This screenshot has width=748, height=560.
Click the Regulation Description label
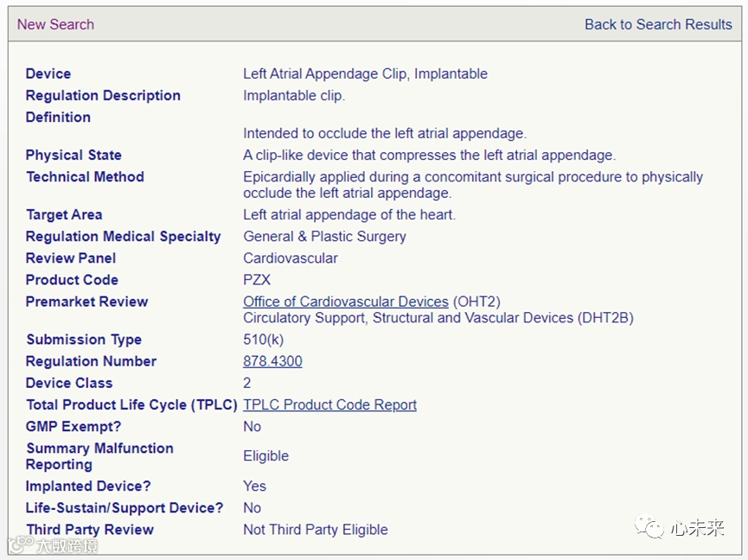[x=103, y=95]
